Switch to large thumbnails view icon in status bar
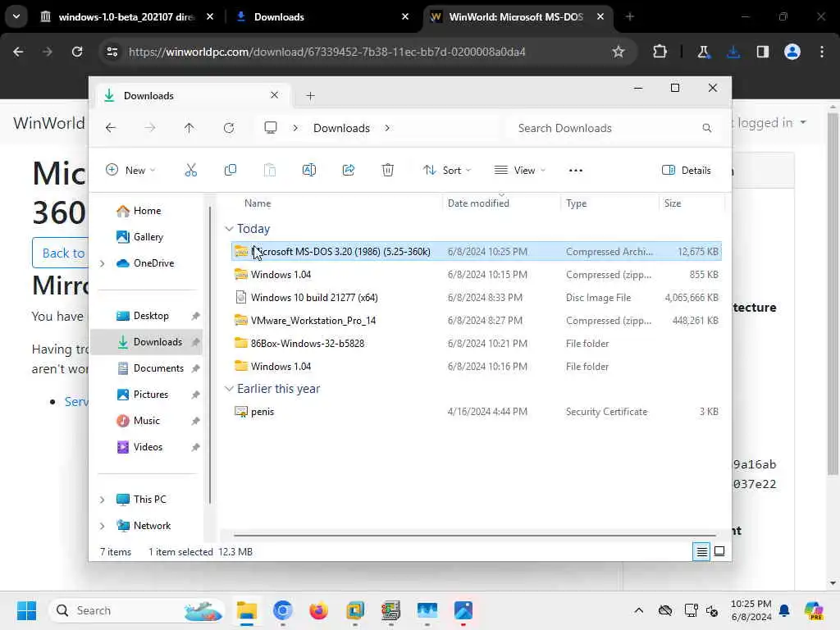840x630 pixels. 719,551
